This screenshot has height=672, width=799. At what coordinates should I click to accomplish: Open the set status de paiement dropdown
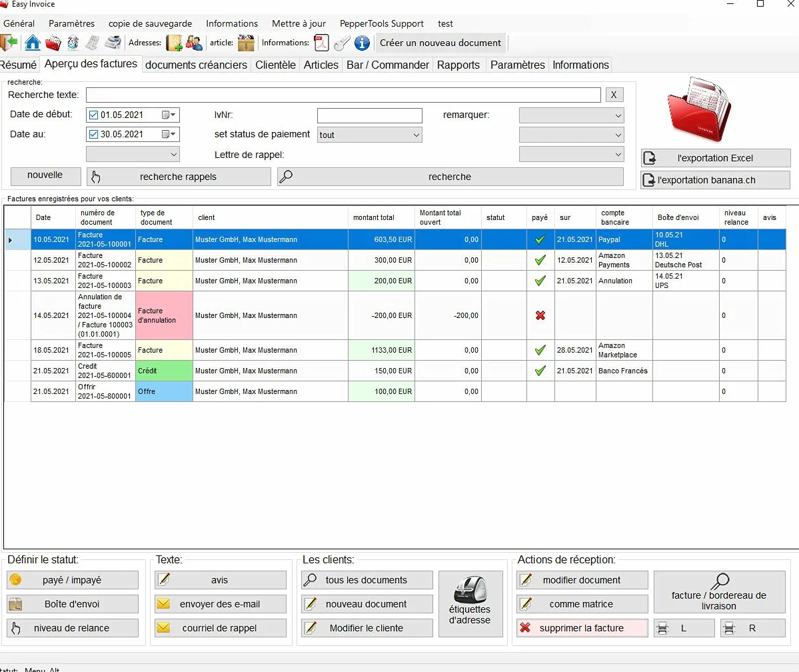[369, 135]
